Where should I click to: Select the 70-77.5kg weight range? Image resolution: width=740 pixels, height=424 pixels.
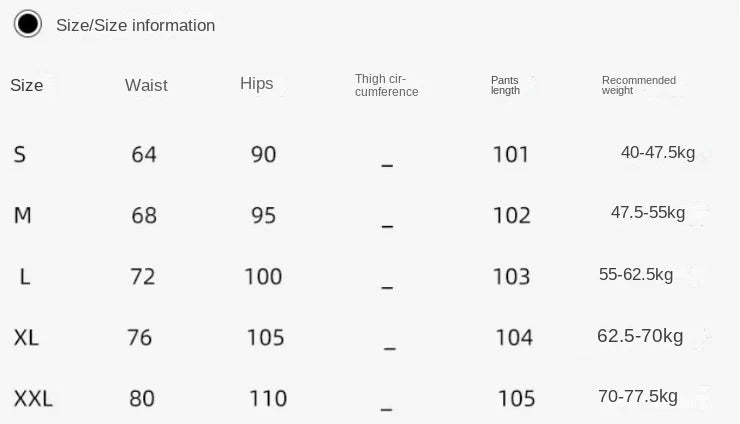(x=638, y=396)
